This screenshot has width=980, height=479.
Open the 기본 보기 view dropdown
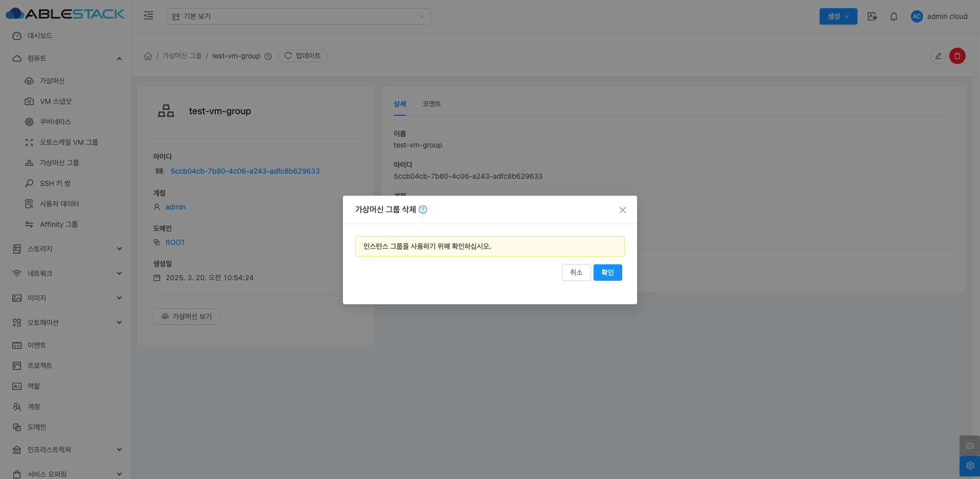click(298, 16)
